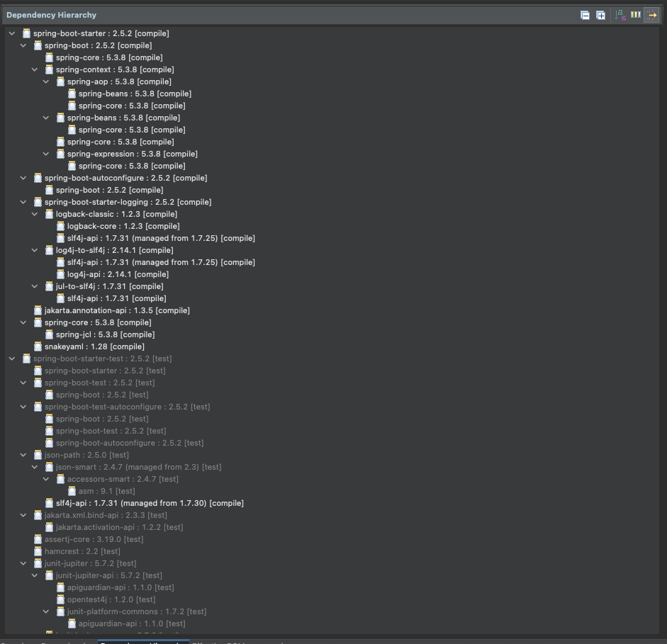The image size is (667, 644).
Task: Collapse the json-smart : 2.4.7 node
Action: coord(35,467)
